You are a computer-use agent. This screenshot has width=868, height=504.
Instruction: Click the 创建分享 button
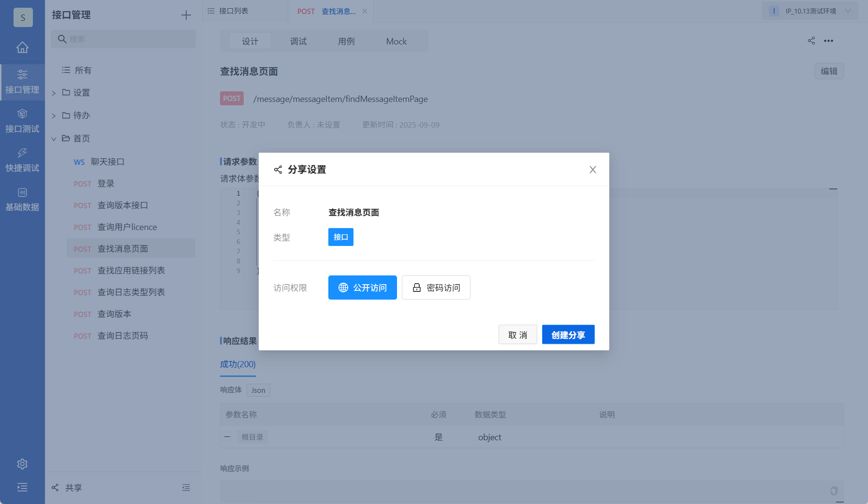[568, 334]
